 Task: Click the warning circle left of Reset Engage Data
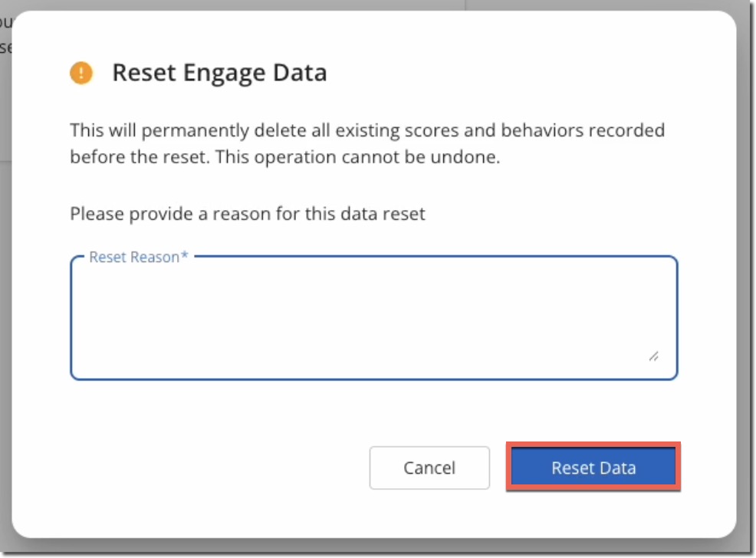click(x=82, y=73)
